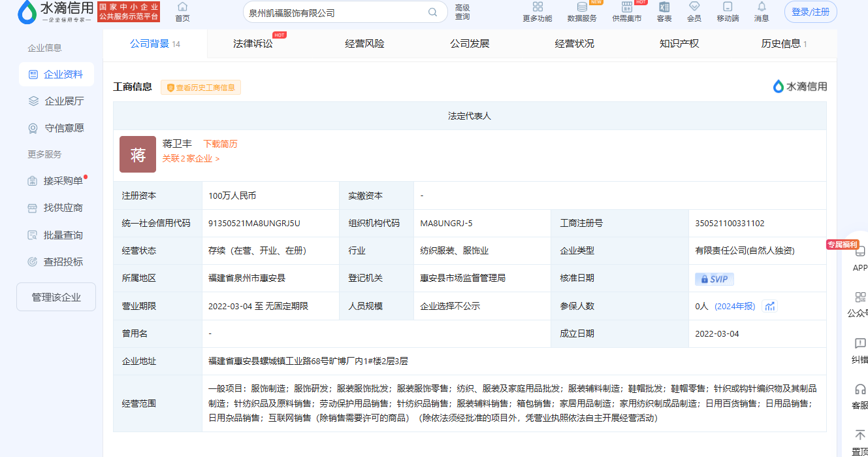Select 守信意愿 in sidebar
Screen dimensions: 868x457
tap(56, 128)
